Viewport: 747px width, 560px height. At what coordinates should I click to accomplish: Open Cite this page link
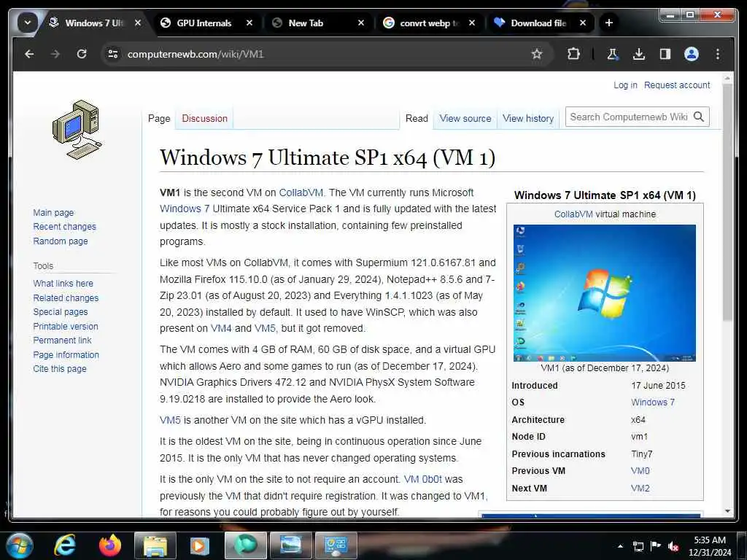point(60,368)
